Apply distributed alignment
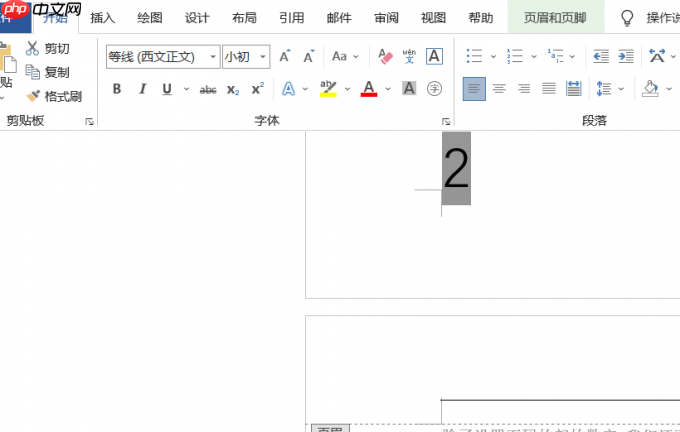680x432 pixels. 573,89
